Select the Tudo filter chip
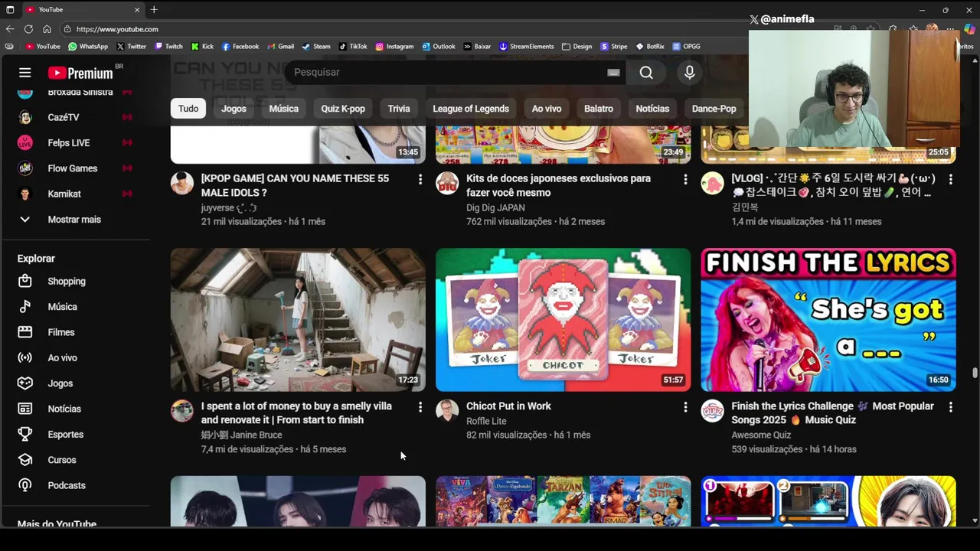The height and width of the screenshot is (551, 980). [188, 109]
